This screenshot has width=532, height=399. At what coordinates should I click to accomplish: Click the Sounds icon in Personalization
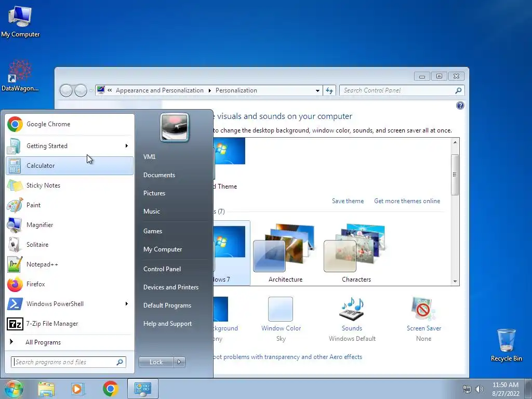coord(352,309)
